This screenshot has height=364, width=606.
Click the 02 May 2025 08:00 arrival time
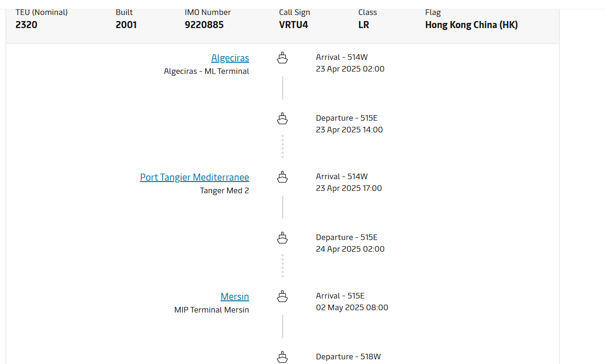click(352, 308)
